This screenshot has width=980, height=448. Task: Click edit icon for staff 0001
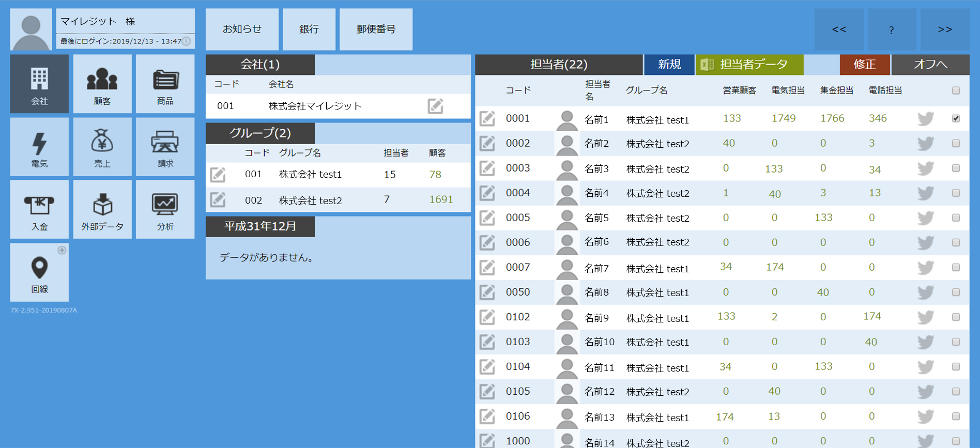[x=487, y=118]
